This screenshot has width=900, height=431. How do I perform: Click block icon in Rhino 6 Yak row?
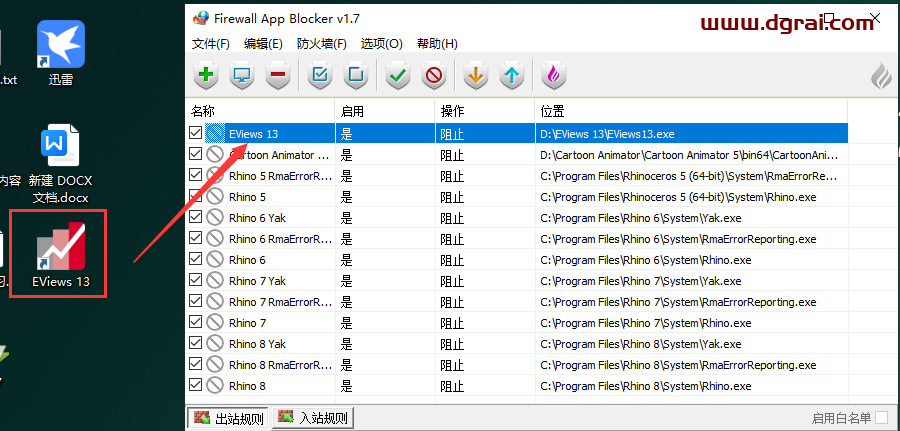tap(215, 218)
